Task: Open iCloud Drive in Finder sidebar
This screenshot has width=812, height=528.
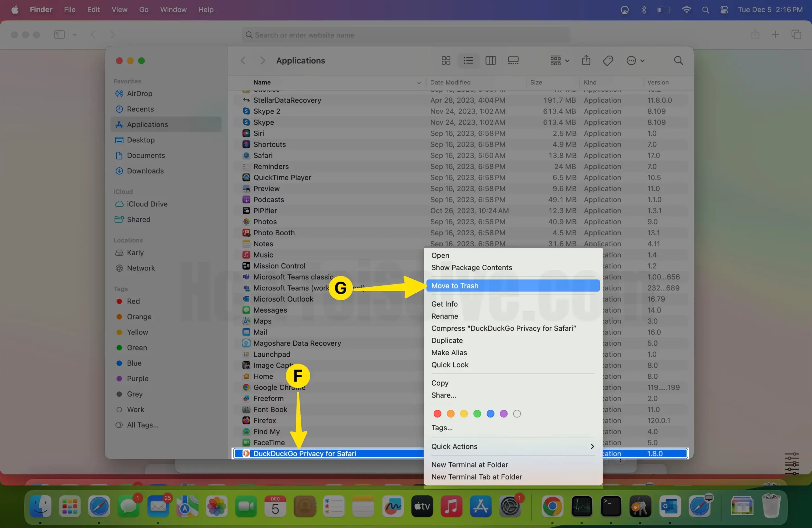Action: point(166,204)
